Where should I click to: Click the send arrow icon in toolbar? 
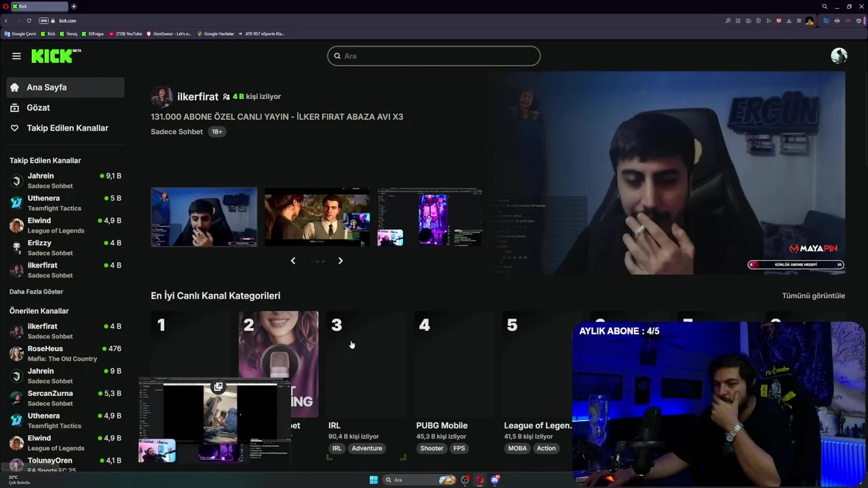click(769, 20)
